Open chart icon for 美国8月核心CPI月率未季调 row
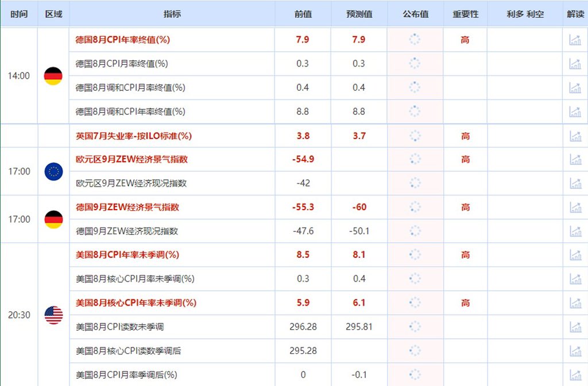The width and height of the screenshot is (588, 386). click(x=575, y=279)
